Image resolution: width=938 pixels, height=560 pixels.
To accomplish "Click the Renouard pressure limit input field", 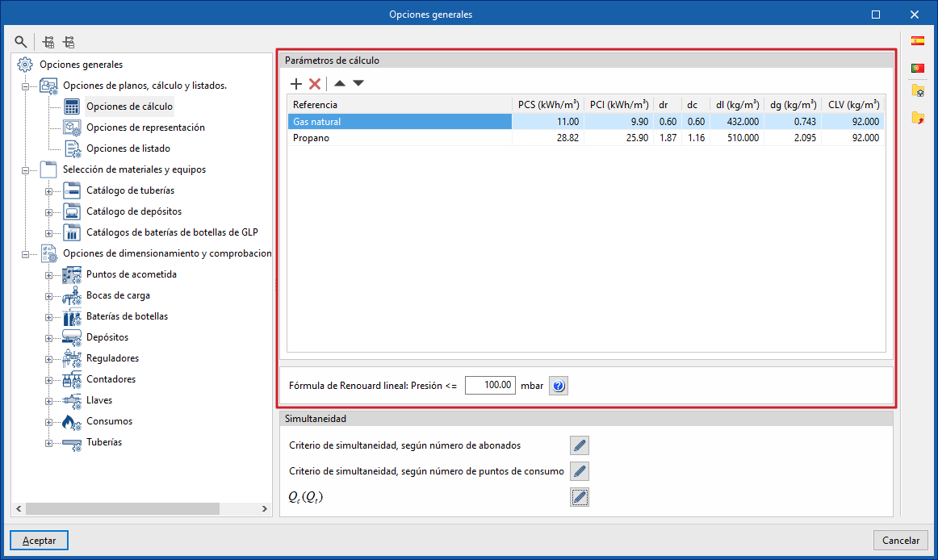I will (x=490, y=385).
